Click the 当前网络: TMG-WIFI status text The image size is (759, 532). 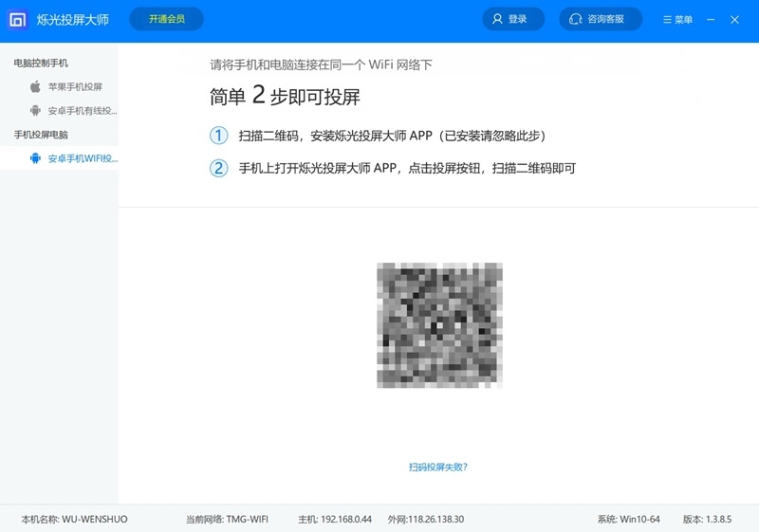coord(227,520)
